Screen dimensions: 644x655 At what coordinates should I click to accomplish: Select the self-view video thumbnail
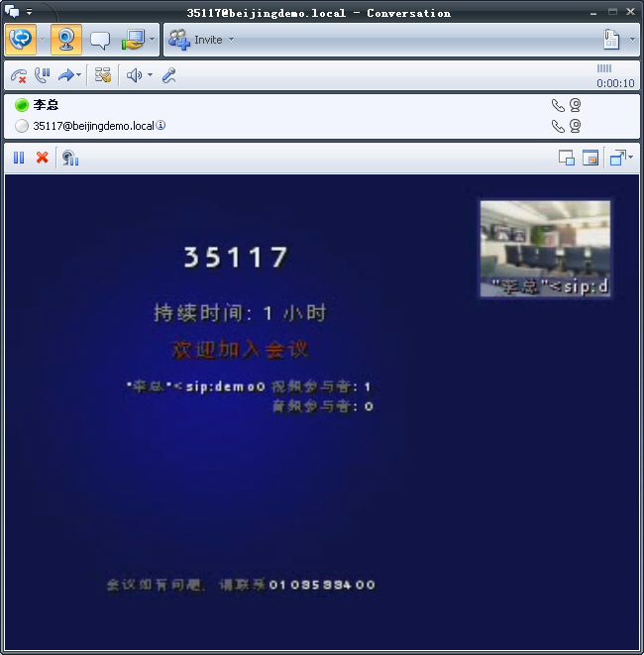pyautogui.click(x=545, y=248)
